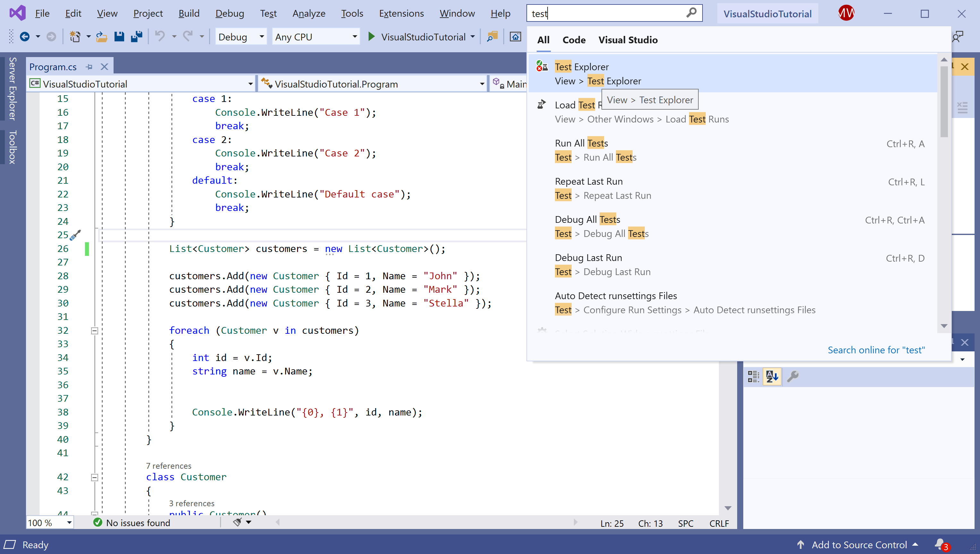Click the Undo toolbar icon

point(160,37)
